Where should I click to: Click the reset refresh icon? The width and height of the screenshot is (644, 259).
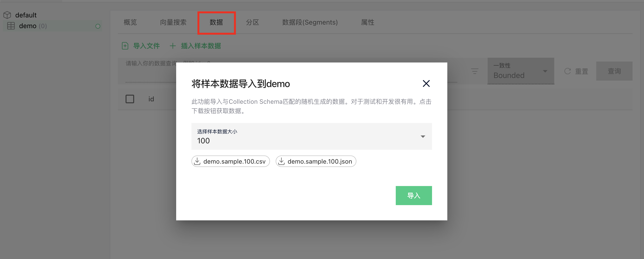tap(568, 71)
